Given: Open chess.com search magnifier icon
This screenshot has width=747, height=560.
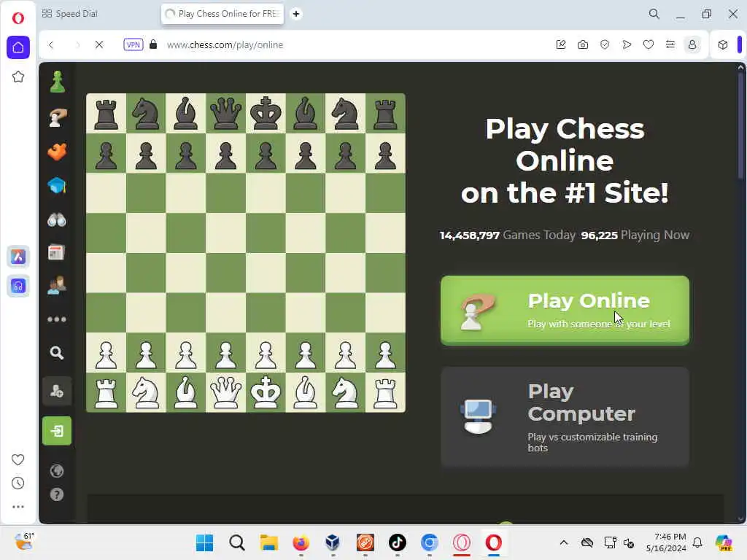Looking at the screenshot, I should tap(57, 353).
